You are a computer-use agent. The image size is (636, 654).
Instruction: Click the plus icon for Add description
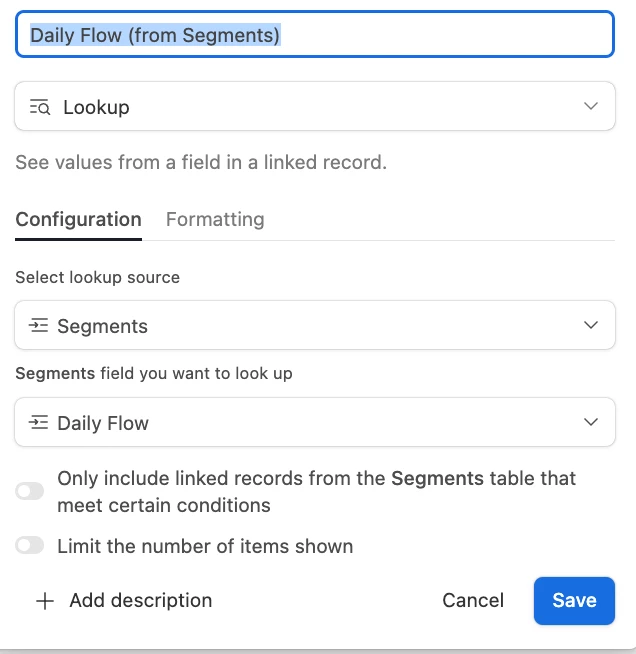click(x=44, y=601)
